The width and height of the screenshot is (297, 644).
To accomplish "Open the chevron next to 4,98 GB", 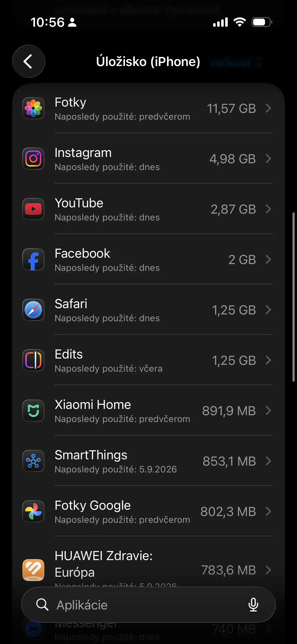I will (268, 159).
